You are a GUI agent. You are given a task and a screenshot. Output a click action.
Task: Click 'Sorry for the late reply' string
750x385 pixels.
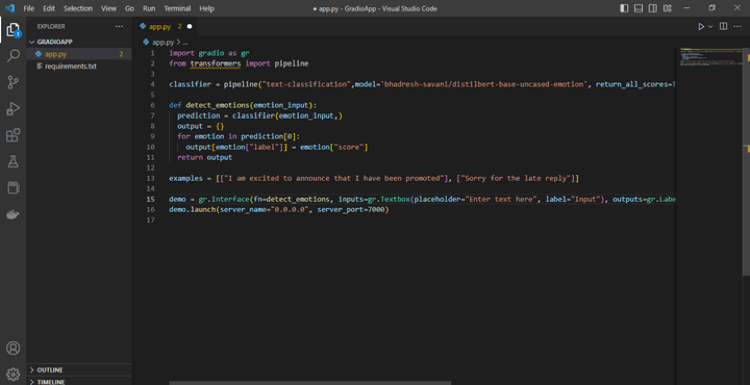(515, 178)
